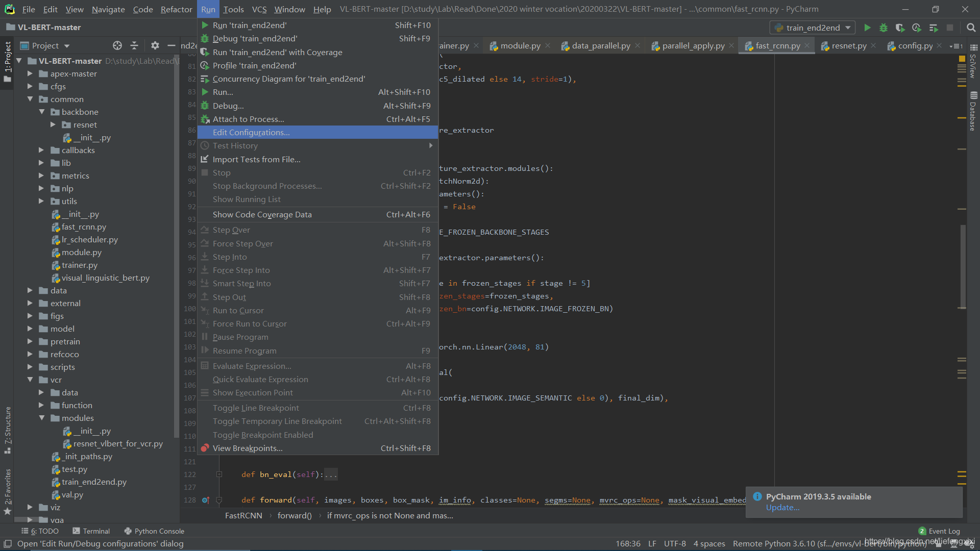The height and width of the screenshot is (551, 980).
Task: Expand the pretrain folder
Action: pos(30,341)
